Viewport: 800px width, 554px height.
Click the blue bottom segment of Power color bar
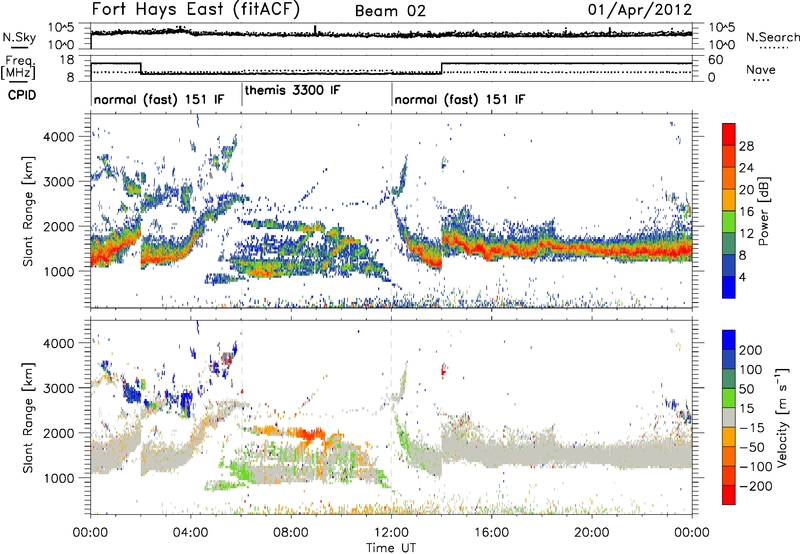(729, 287)
